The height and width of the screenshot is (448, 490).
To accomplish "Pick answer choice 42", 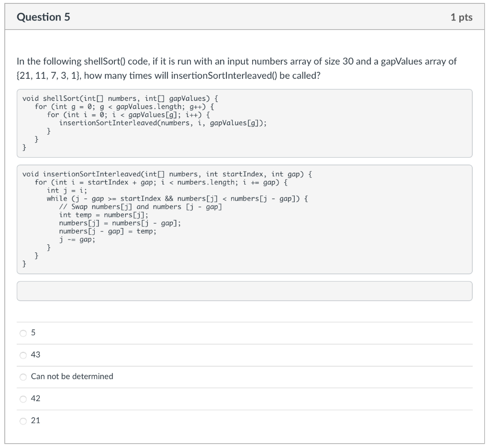I will pos(23,399).
